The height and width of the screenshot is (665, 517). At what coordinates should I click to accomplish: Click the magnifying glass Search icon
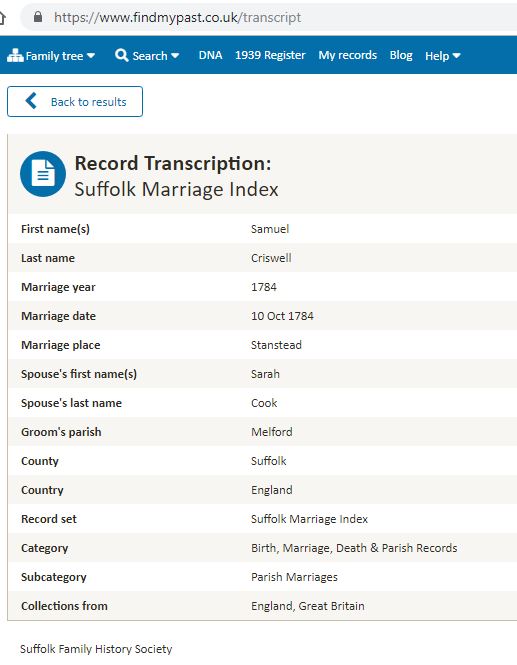tap(122, 55)
